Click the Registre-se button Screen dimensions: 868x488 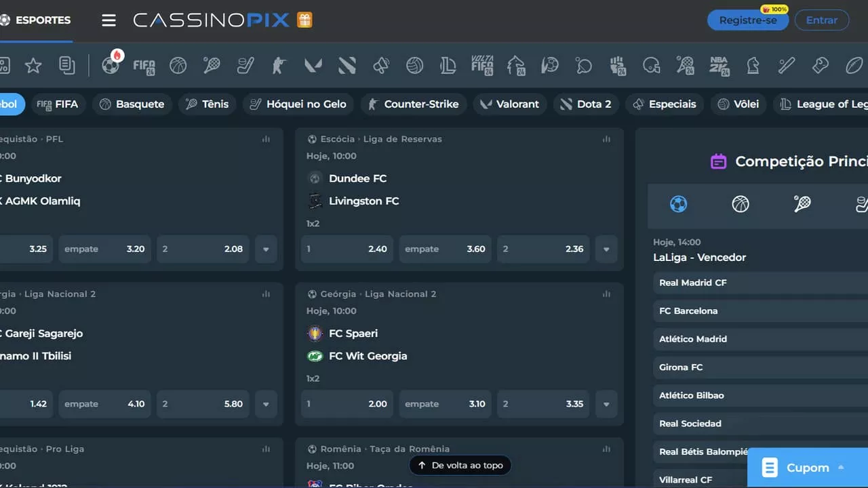coord(748,20)
